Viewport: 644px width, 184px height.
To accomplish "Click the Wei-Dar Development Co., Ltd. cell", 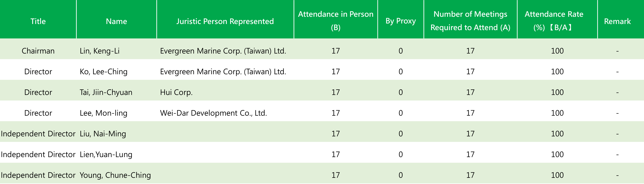I will tap(214, 113).
